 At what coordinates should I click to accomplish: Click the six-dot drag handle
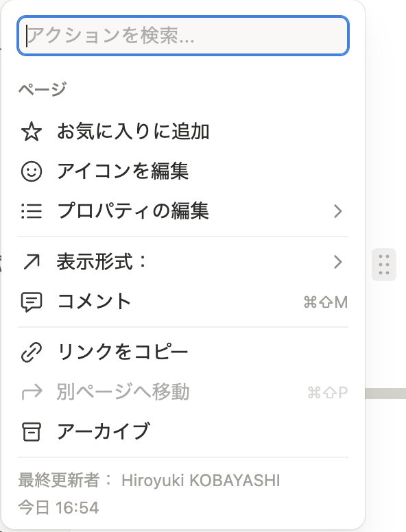click(x=384, y=265)
